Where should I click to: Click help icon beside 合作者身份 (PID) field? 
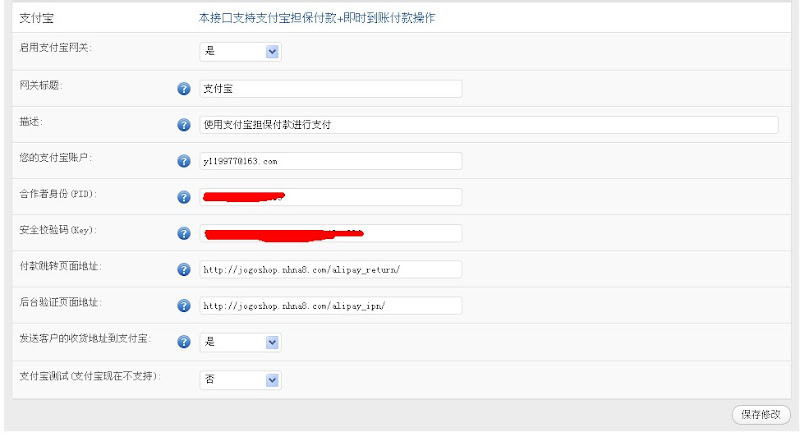tap(184, 197)
